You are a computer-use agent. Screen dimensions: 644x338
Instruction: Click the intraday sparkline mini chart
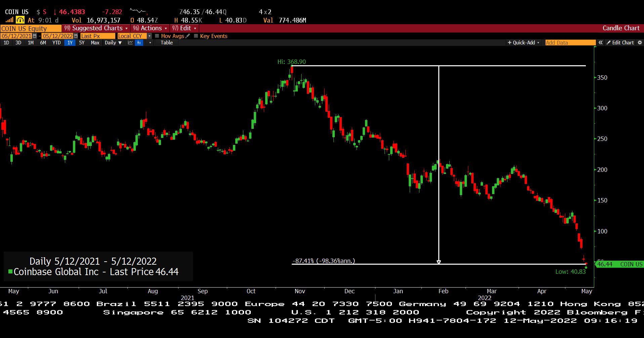click(139, 11)
